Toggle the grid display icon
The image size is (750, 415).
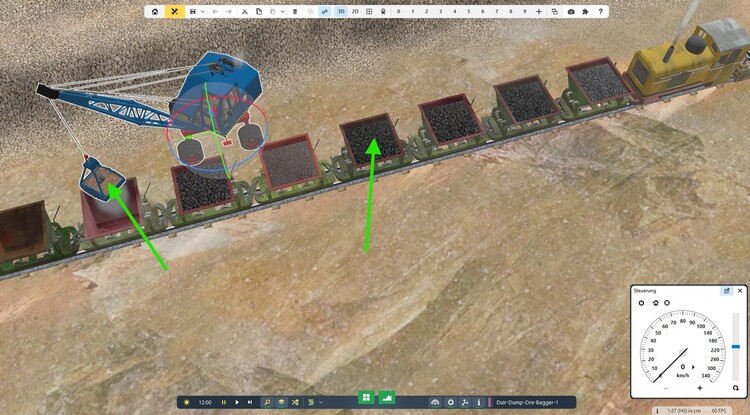tap(369, 11)
